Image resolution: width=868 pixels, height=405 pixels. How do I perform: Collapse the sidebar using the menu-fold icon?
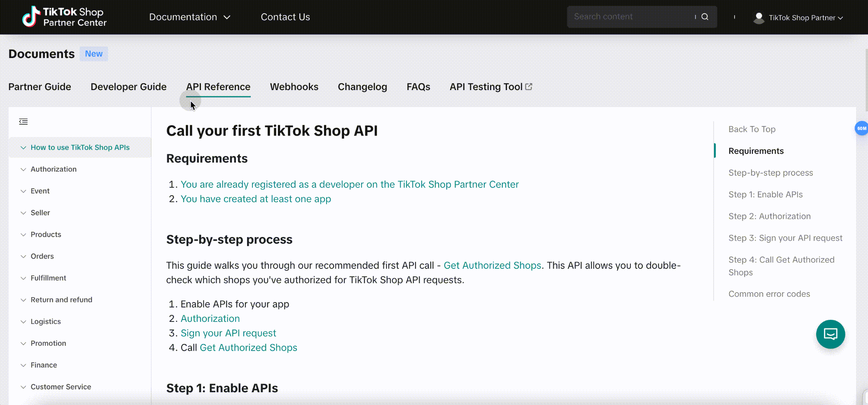pyautogui.click(x=23, y=121)
